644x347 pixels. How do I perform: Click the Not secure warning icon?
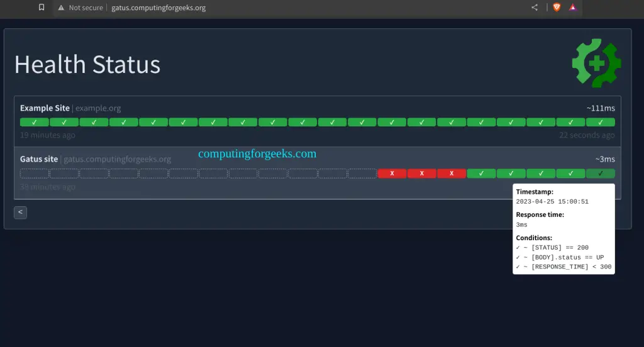(61, 8)
